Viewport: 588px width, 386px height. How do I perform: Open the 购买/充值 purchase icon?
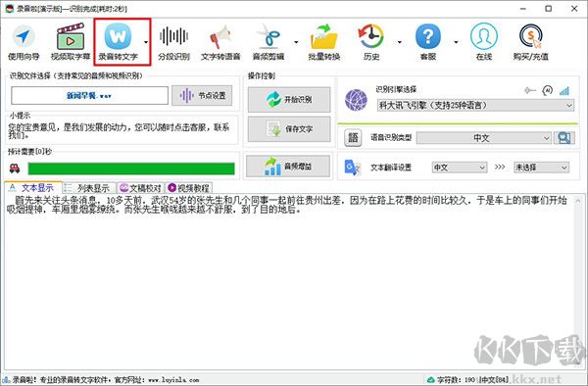pos(530,42)
